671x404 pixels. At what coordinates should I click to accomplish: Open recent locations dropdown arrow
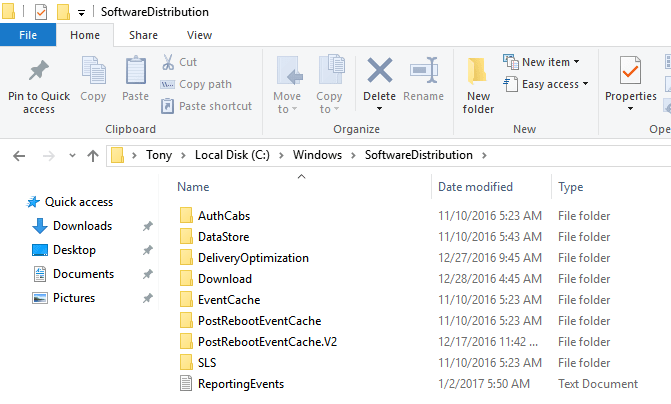(72, 156)
